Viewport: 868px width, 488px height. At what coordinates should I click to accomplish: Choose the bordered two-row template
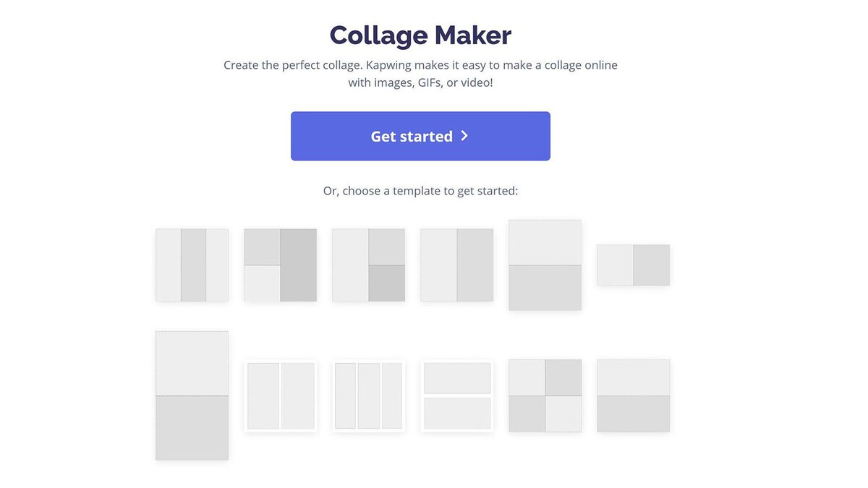(x=456, y=396)
